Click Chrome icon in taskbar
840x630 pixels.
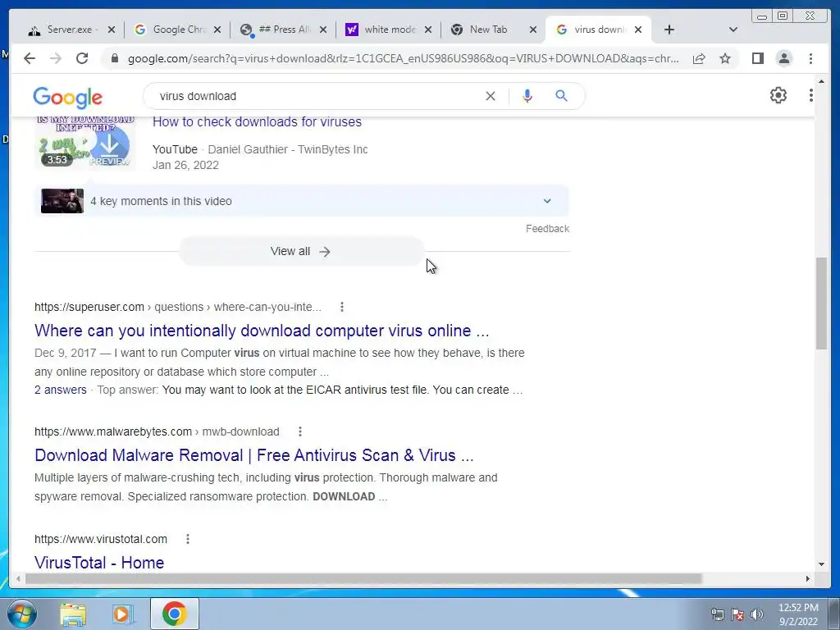(x=174, y=614)
